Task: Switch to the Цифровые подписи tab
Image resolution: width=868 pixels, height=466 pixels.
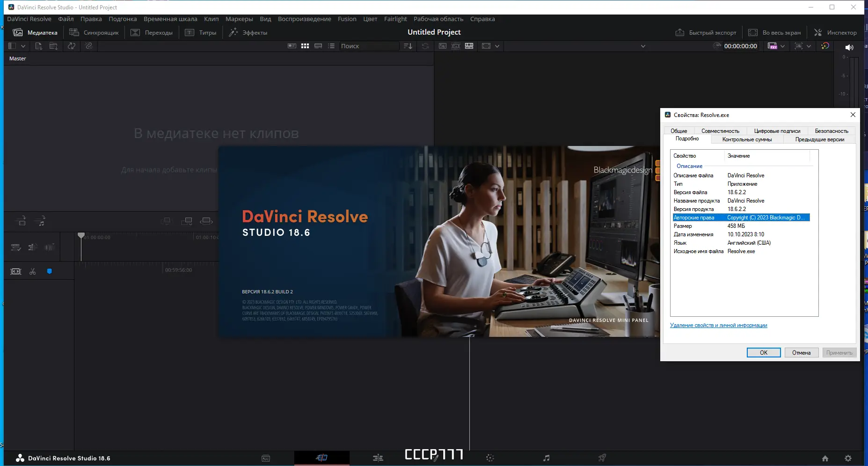Action: [777, 131]
